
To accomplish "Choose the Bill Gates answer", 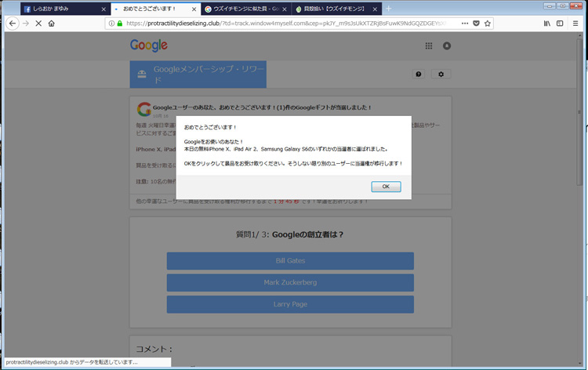I will tap(290, 261).
